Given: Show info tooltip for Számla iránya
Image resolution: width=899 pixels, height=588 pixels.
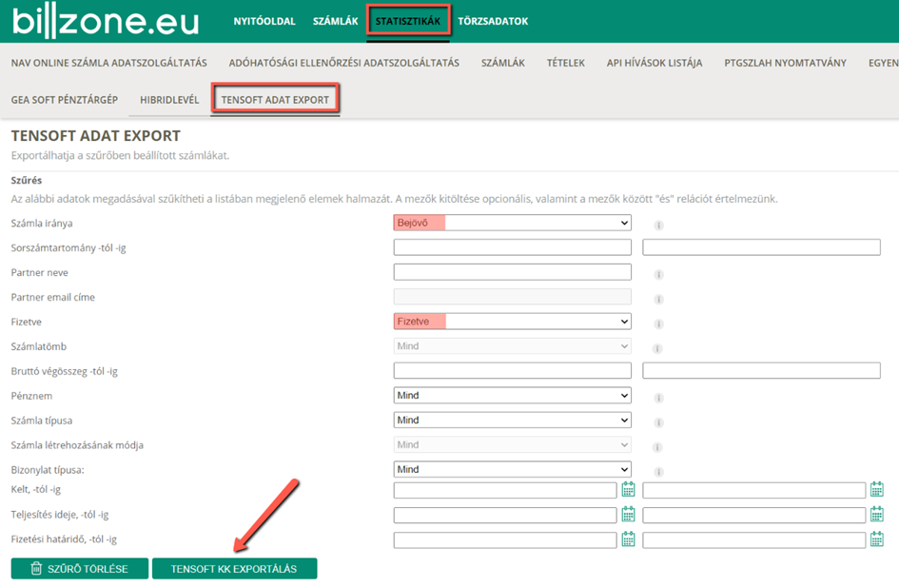Looking at the screenshot, I should [x=658, y=225].
